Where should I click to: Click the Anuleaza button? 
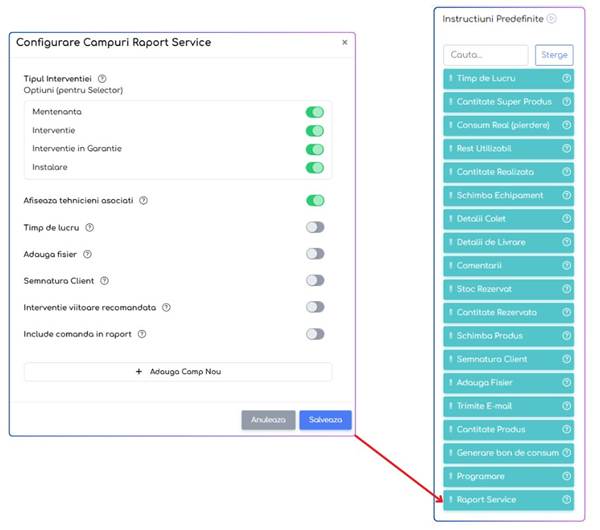click(268, 420)
